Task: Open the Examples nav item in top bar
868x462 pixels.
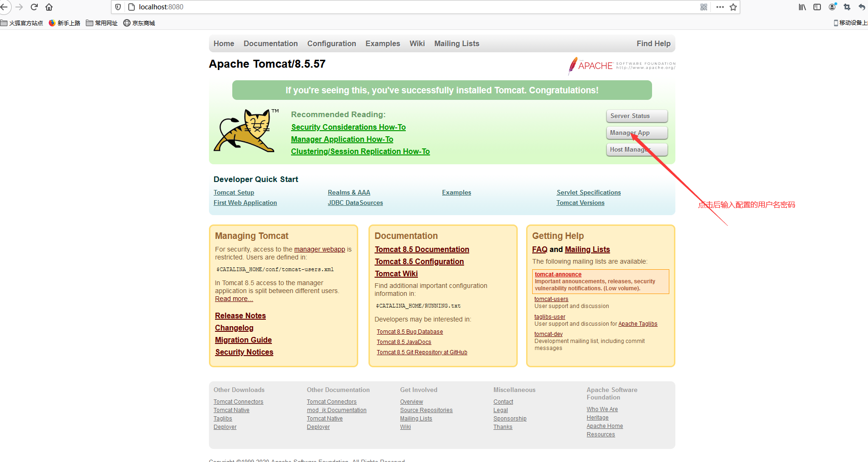Action: coord(383,43)
